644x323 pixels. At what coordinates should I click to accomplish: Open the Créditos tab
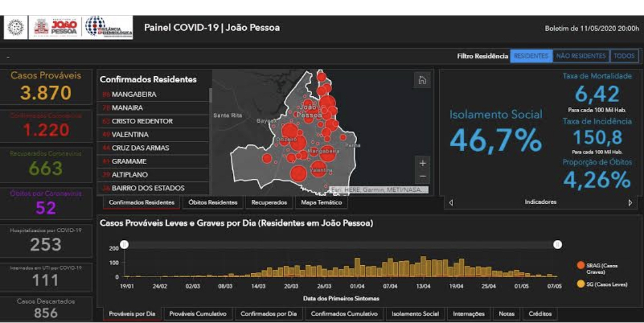(540, 314)
